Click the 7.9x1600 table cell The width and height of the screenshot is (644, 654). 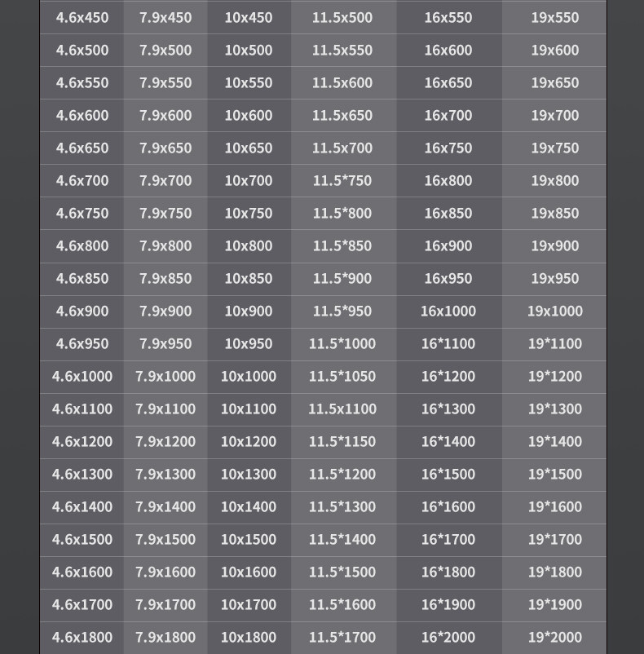pos(165,572)
